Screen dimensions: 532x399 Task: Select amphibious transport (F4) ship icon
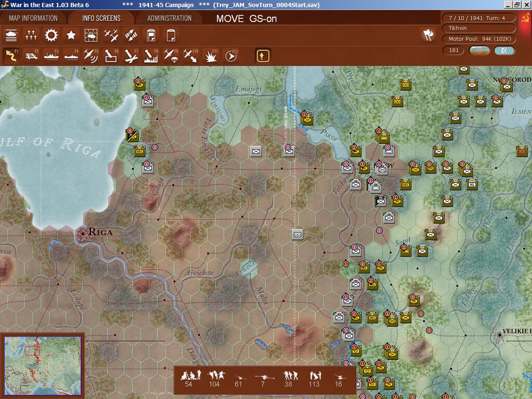(71, 56)
